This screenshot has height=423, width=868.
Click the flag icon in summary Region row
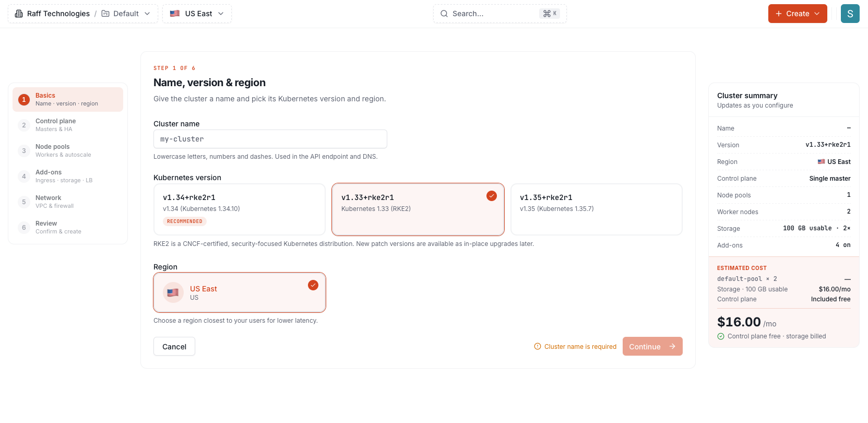click(x=821, y=162)
